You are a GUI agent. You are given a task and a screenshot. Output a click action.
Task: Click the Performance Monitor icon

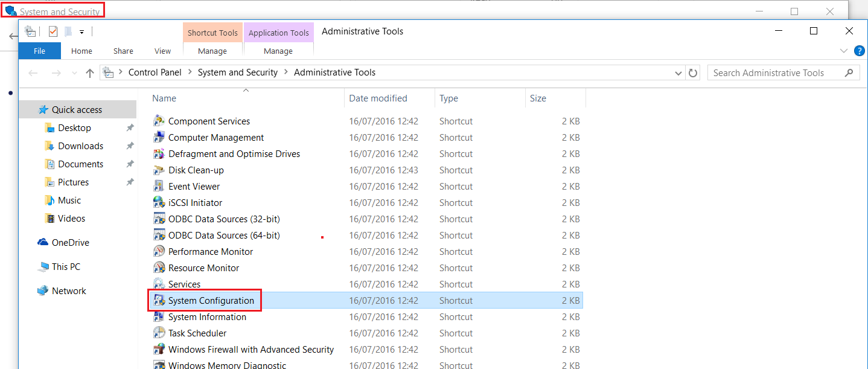pyautogui.click(x=159, y=252)
